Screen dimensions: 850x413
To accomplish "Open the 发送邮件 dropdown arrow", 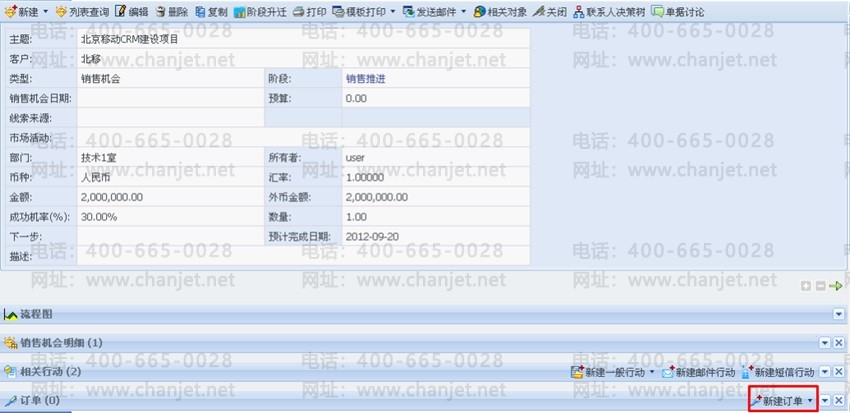I will (x=463, y=11).
